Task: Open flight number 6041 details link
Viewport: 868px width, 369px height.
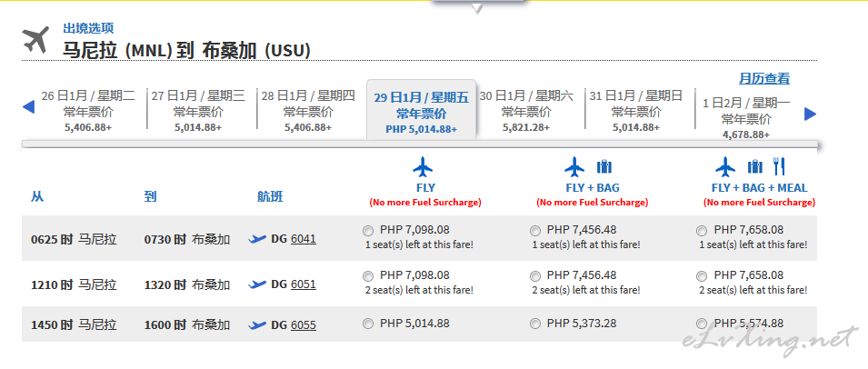Action: coord(304,239)
